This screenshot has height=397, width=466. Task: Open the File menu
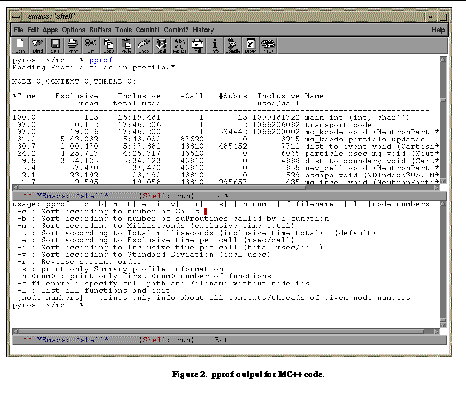click(x=18, y=30)
